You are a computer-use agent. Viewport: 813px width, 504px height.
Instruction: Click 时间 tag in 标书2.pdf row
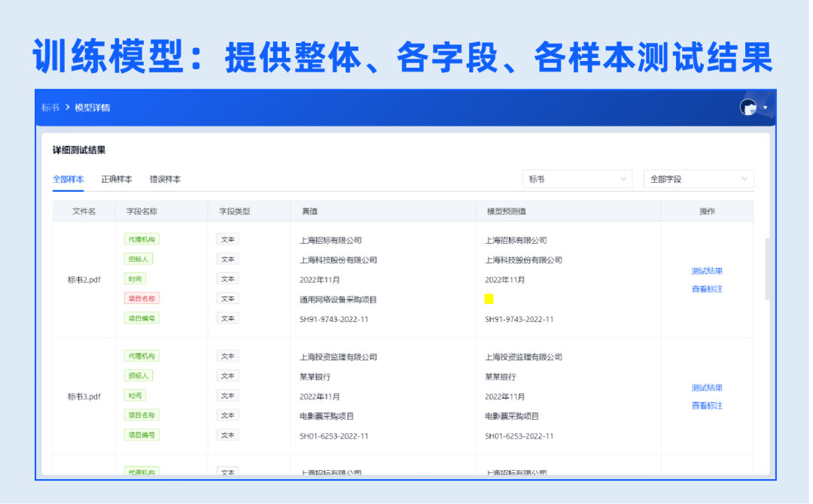135,280
